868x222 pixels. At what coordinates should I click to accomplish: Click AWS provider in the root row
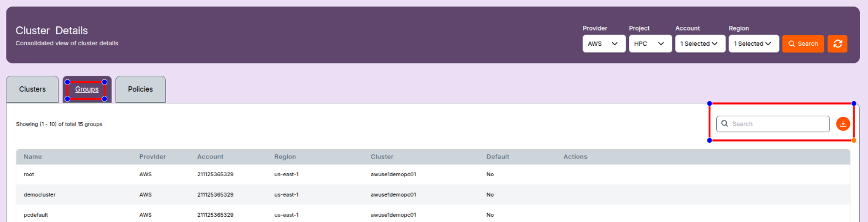click(145, 174)
